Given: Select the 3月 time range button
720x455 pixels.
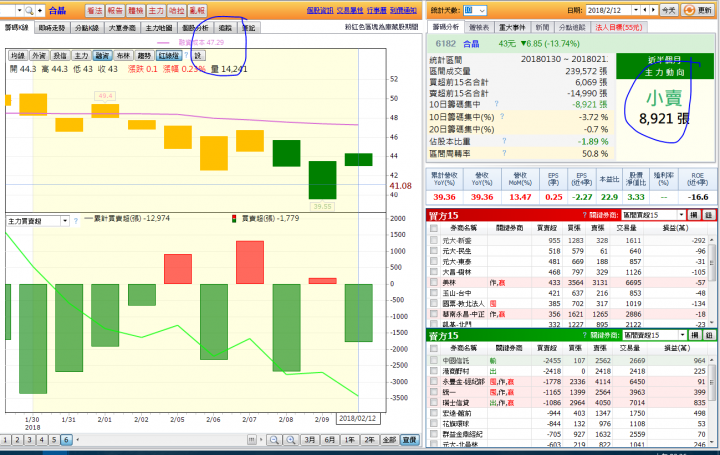Looking at the screenshot, I should pos(310,440).
